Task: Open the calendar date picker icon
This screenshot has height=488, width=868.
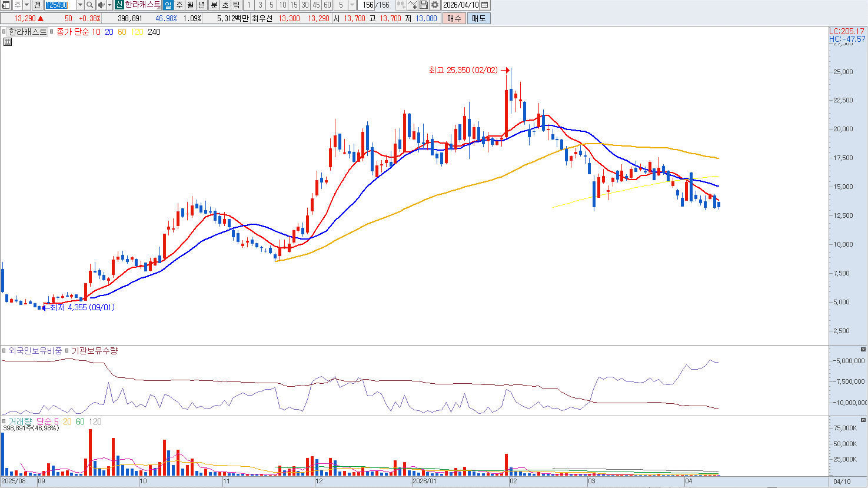Action: [x=485, y=5]
